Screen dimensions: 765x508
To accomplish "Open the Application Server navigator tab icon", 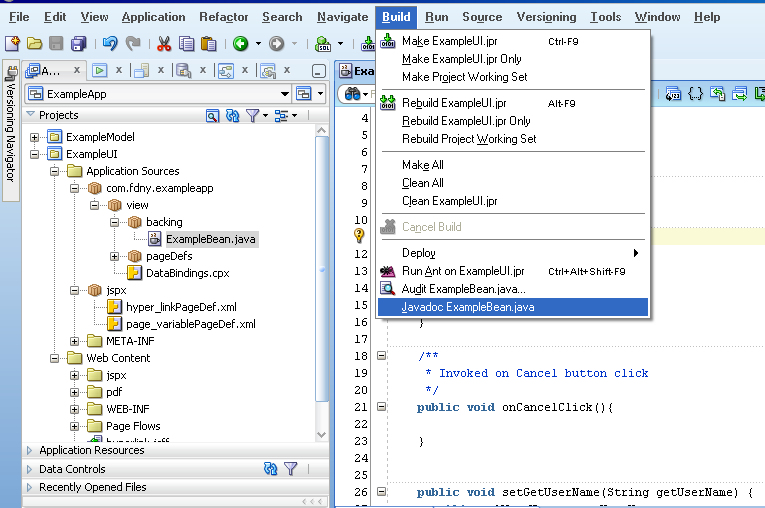I will tap(141, 71).
